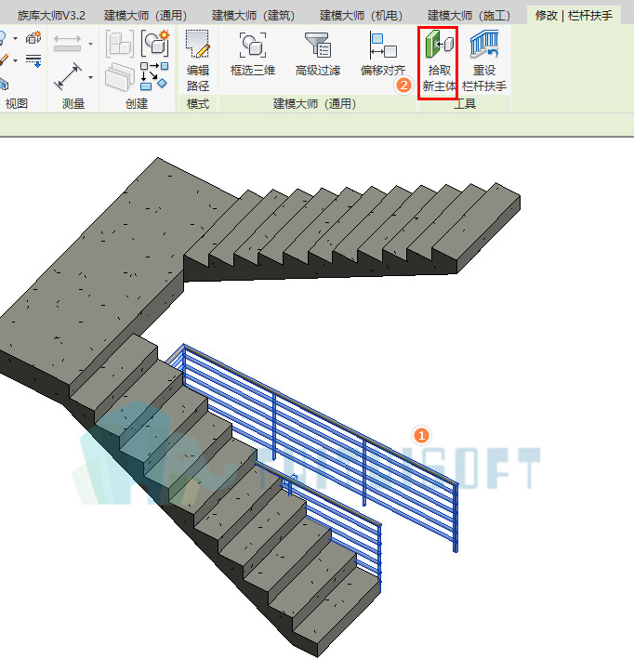Open the 高级过滤 advanced filter tool
The width and height of the screenshot is (634, 672).
[x=318, y=55]
